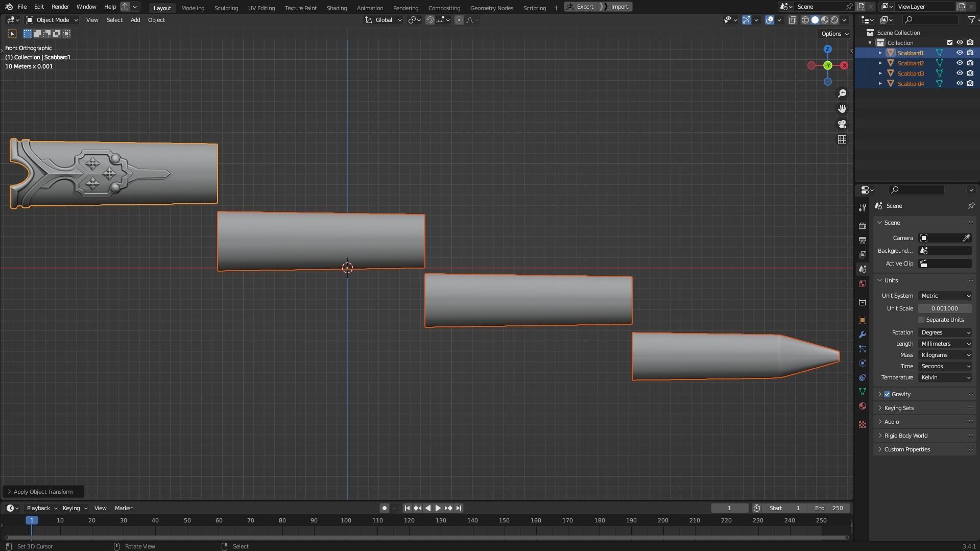This screenshot has height=551, width=980.
Task: Select the pan view hand icon
Action: pos(842,109)
